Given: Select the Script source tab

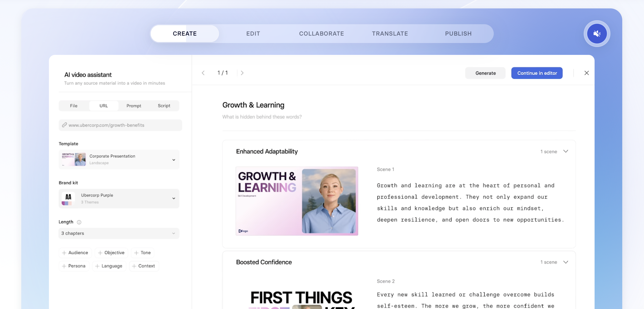Looking at the screenshot, I should click(164, 106).
